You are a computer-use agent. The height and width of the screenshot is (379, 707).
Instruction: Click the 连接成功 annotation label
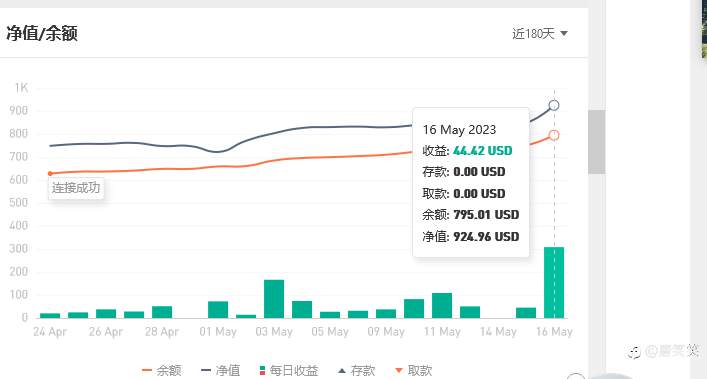tap(76, 188)
